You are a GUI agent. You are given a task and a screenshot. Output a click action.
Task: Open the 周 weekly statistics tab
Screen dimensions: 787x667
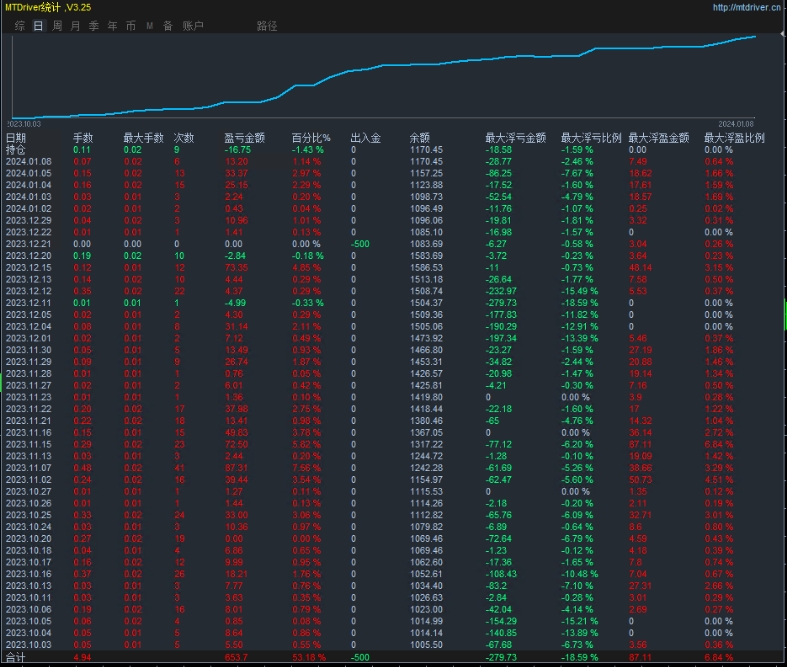click(x=57, y=26)
